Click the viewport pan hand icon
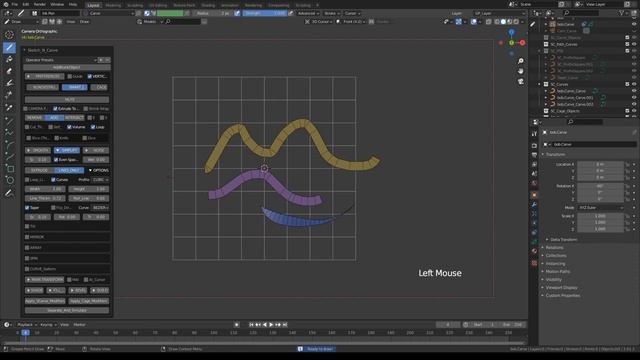The image size is (640, 360). 521,71
